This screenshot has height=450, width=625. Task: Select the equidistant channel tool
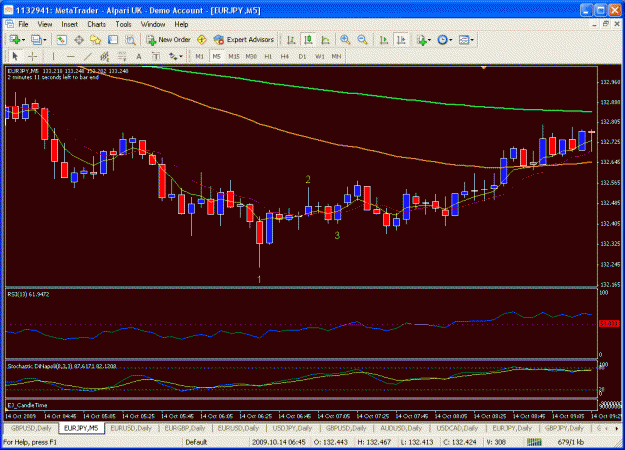pyautogui.click(x=104, y=56)
